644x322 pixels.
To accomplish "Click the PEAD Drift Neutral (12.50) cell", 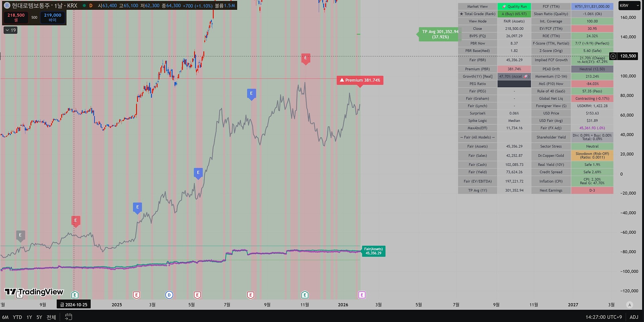I will pyautogui.click(x=592, y=69).
